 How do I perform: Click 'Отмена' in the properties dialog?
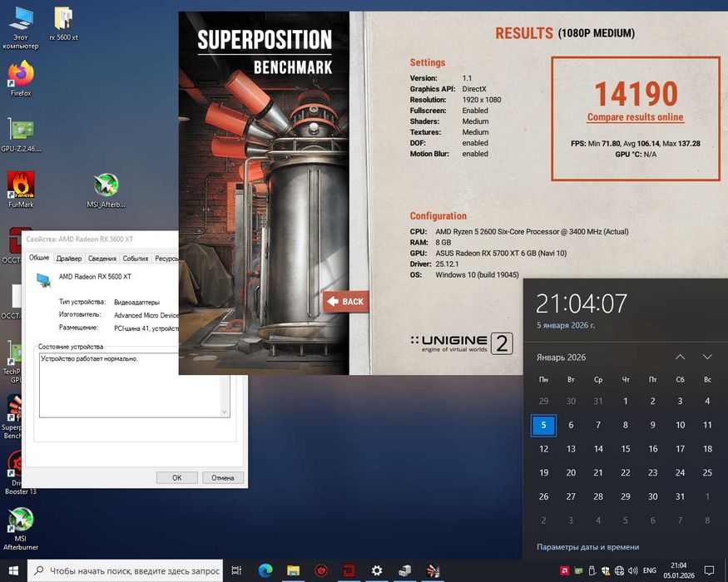pos(222,477)
